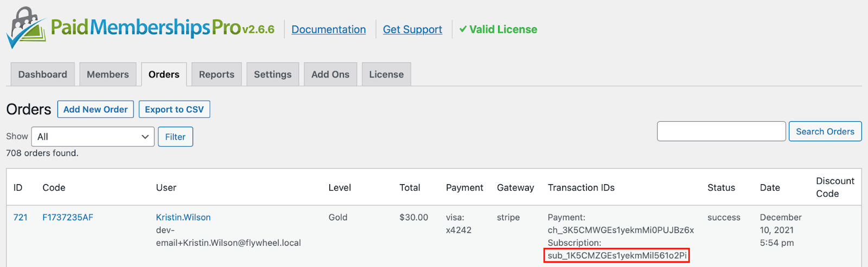Open the Documentation link

point(329,29)
